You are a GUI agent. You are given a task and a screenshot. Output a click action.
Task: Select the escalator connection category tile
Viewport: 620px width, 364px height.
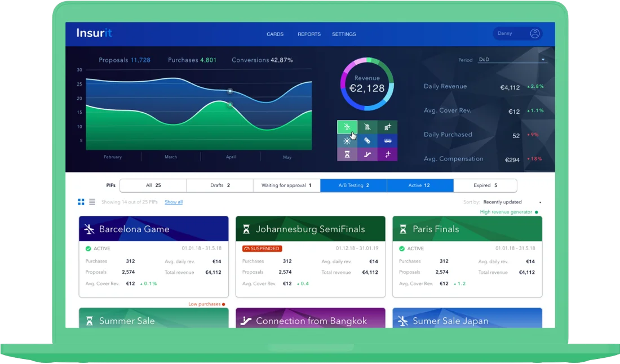(367, 154)
